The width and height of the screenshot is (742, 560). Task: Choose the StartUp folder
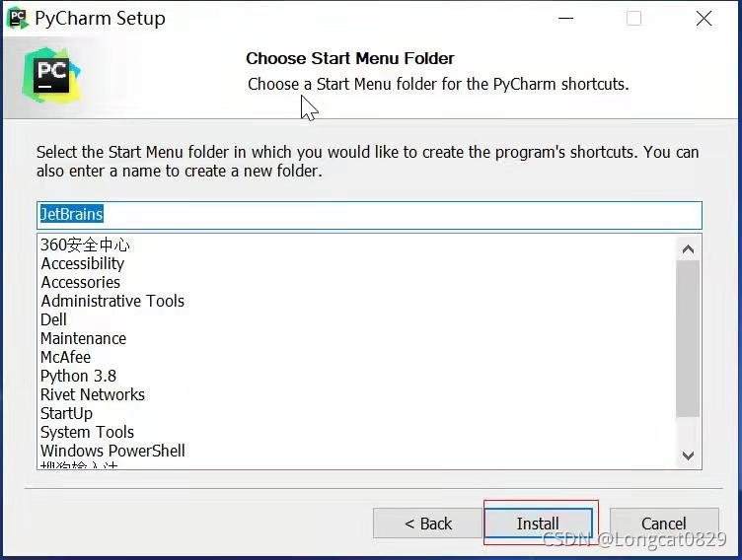67,413
